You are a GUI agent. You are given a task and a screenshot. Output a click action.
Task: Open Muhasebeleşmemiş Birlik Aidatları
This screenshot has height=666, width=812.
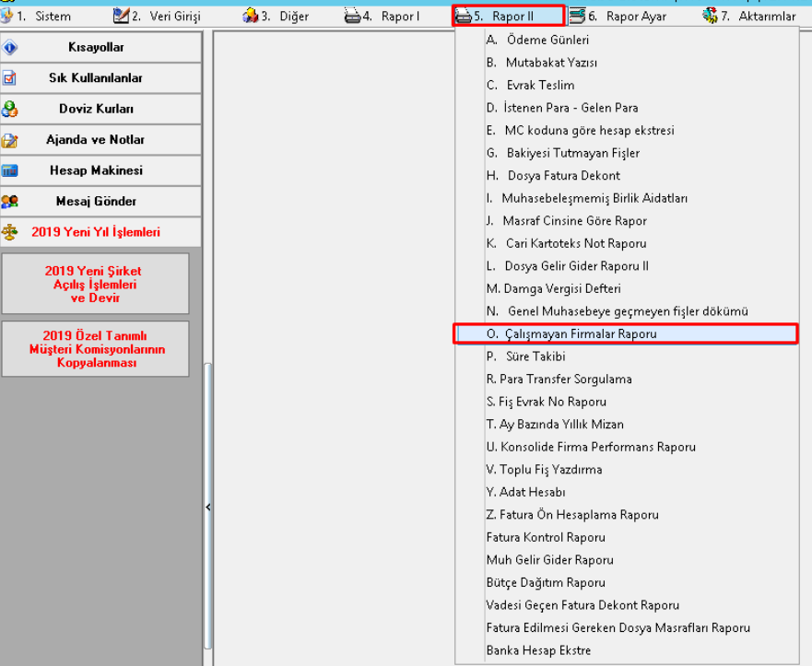[x=627, y=198]
